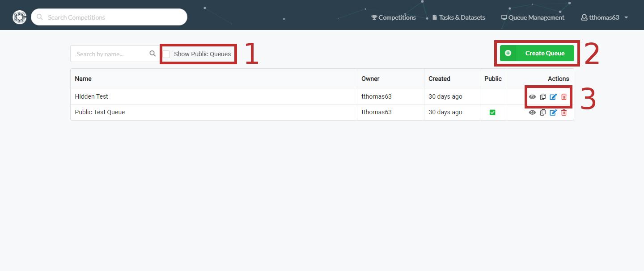This screenshot has height=271, width=644.
Task: Click the green Public checkmark for Public Test Queue
Action: point(492,113)
